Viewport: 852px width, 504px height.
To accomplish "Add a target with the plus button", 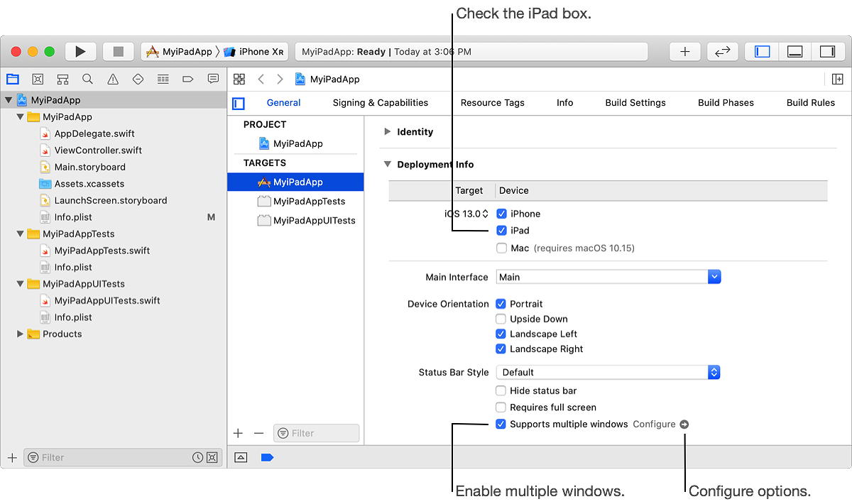I will pos(238,433).
